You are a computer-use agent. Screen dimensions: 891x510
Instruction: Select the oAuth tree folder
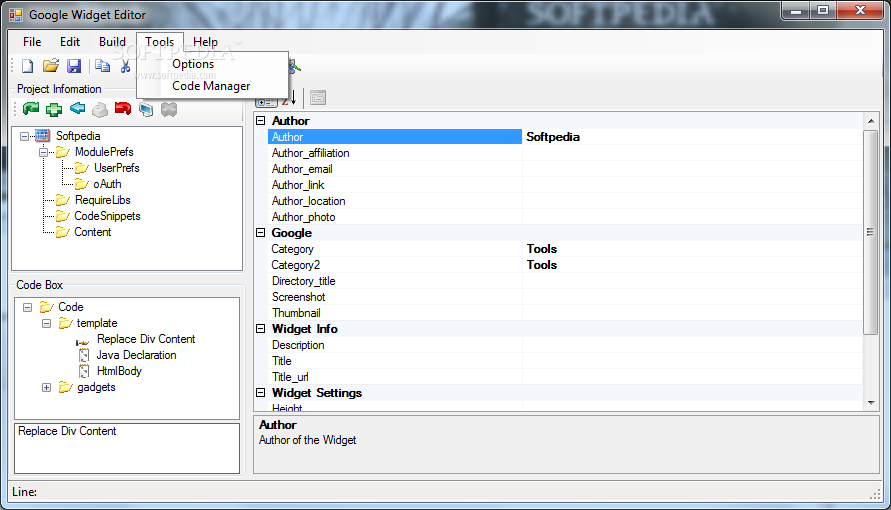pos(107,184)
